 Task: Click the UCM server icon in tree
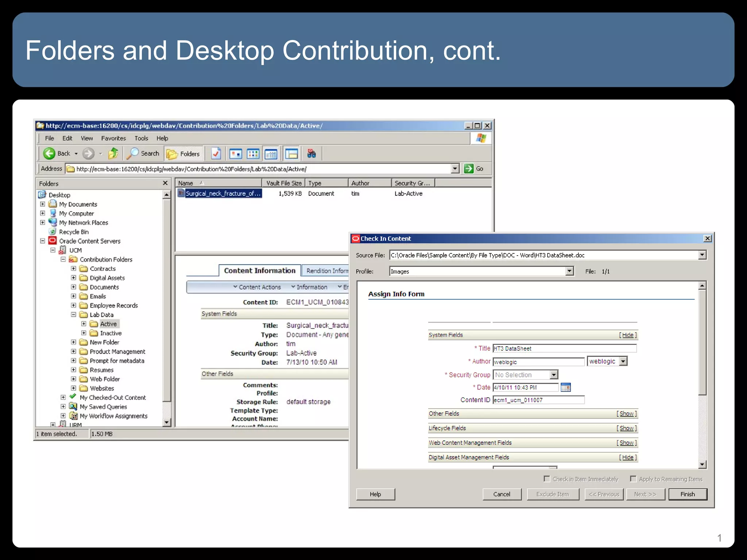pyautogui.click(x=63, y=250)
